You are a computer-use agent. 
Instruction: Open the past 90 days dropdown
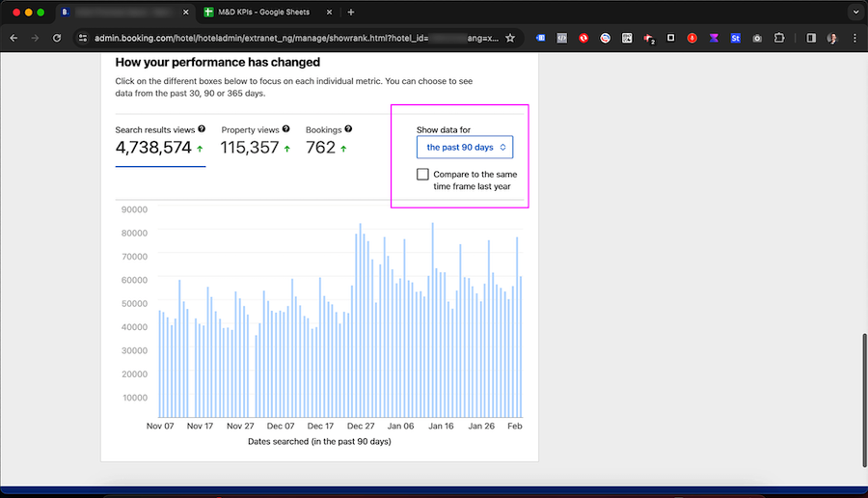point(465,148)
